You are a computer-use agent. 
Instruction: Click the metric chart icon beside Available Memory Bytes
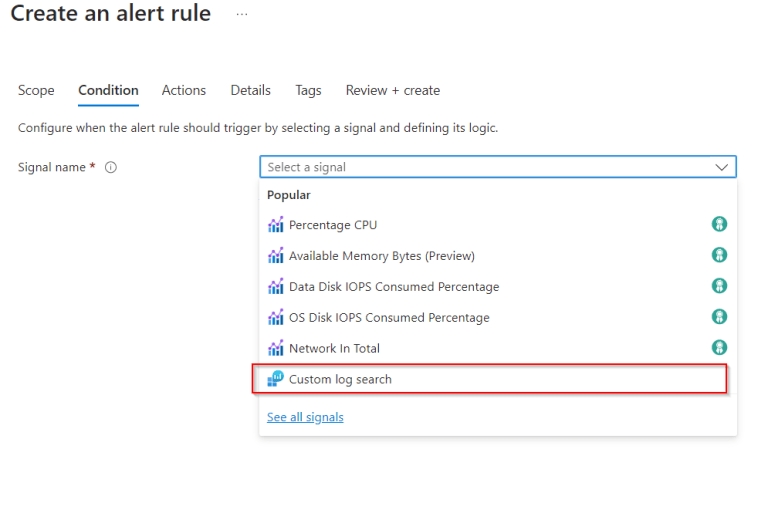click(275, 256)
